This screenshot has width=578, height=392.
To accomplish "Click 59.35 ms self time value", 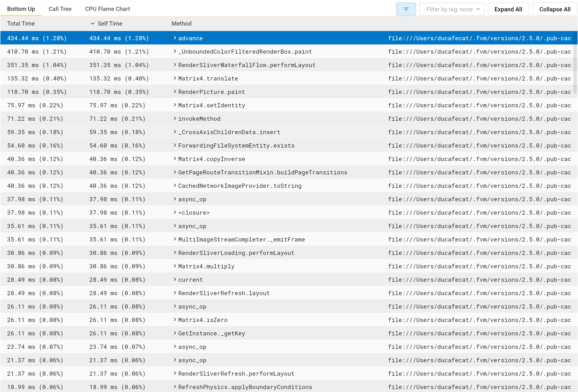I will [117, 132].
